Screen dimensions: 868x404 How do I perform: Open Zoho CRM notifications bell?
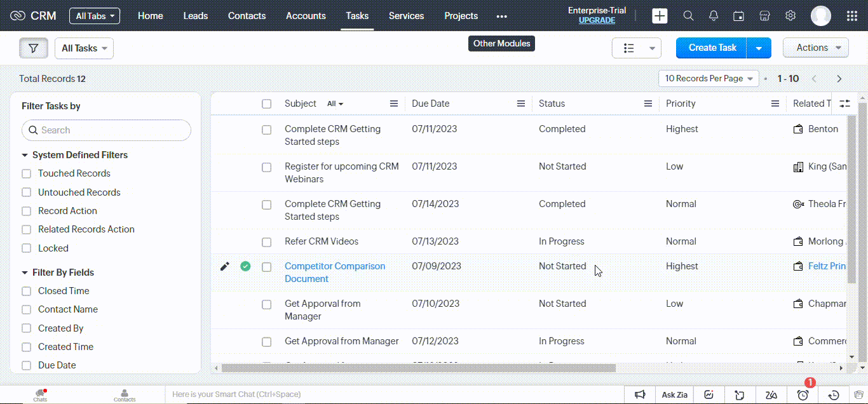713,15
